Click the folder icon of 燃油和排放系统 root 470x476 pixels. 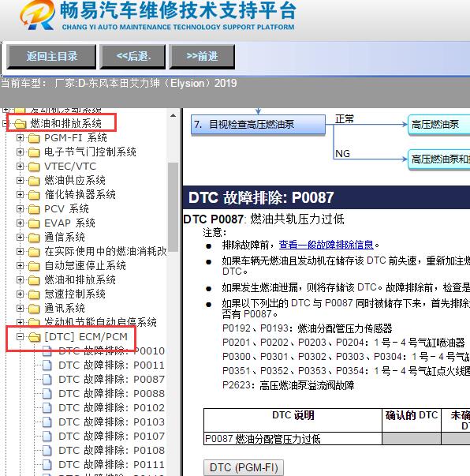pos(20,124)
